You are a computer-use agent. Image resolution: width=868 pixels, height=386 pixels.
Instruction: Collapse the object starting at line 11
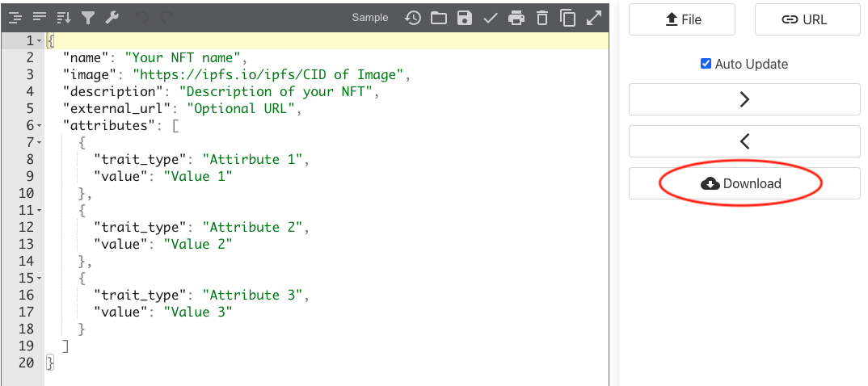tap(40, 211)
